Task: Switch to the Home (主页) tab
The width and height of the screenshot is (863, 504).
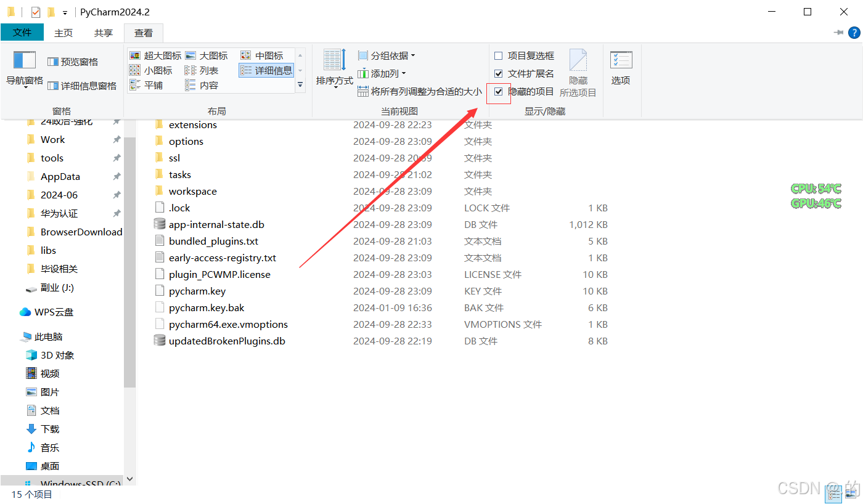Action: (x=63, y=33)
